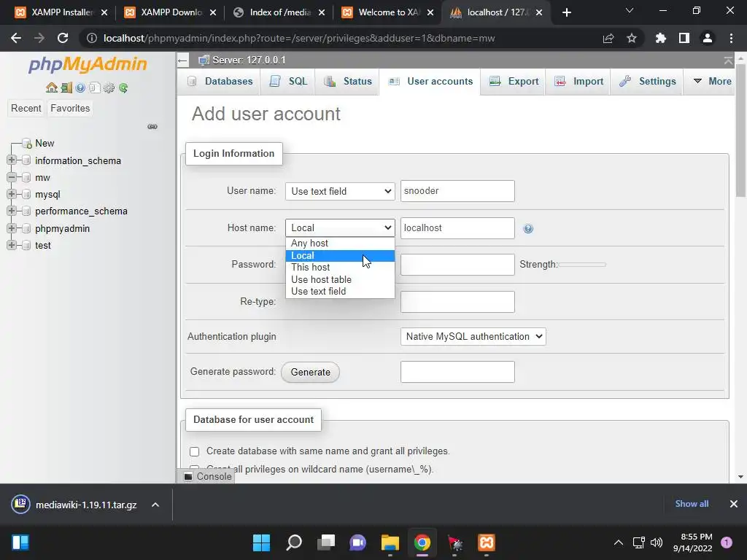Screen dimensions: 747x560
Task: Click the Chrome share page icon
Action: (x=608, y=38)
